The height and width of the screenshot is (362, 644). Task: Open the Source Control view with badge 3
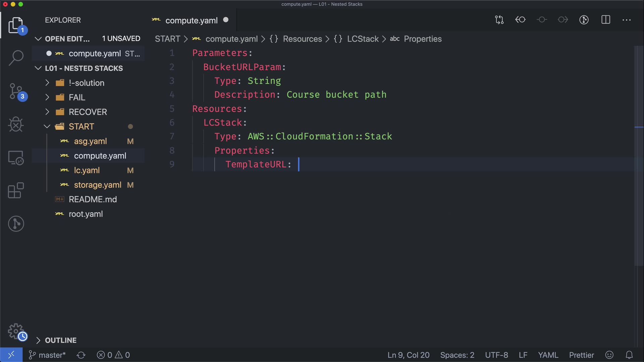pos(16,91)
